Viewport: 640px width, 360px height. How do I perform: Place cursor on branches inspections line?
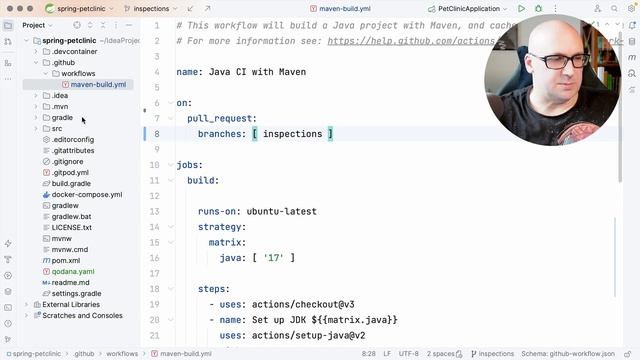[265, 134]
